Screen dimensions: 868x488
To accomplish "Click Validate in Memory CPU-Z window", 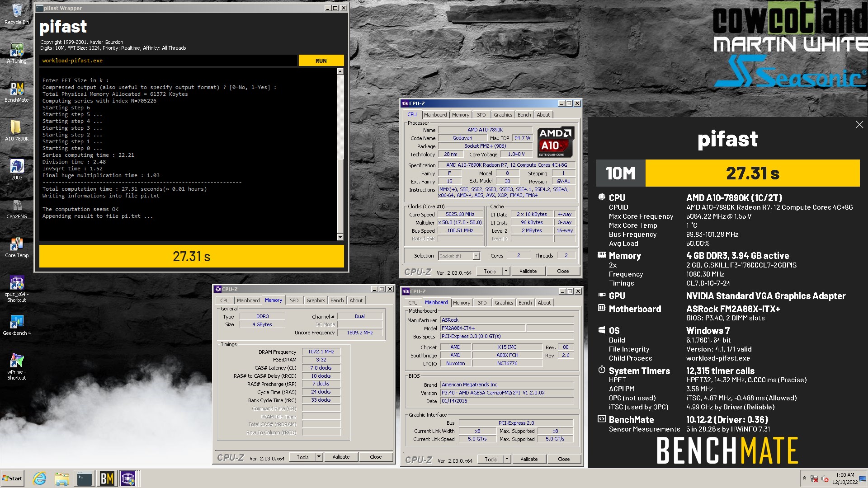I will pos(341,457).
